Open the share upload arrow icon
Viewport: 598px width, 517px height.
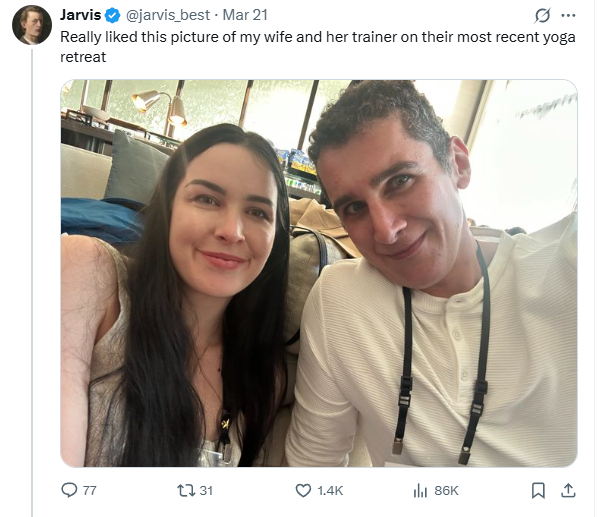pyautogui.click(x=568, y=490)
